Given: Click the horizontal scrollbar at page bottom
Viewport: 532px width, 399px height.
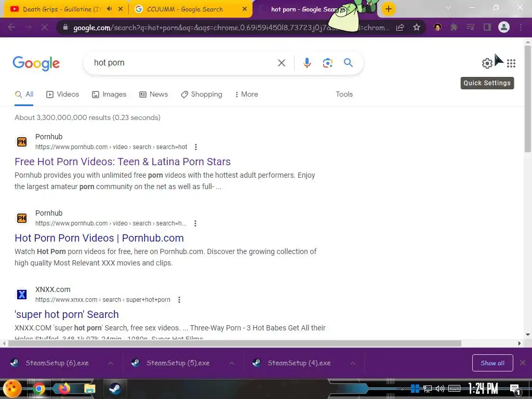Looking at the screenshot, I should [x=235, y=343].
